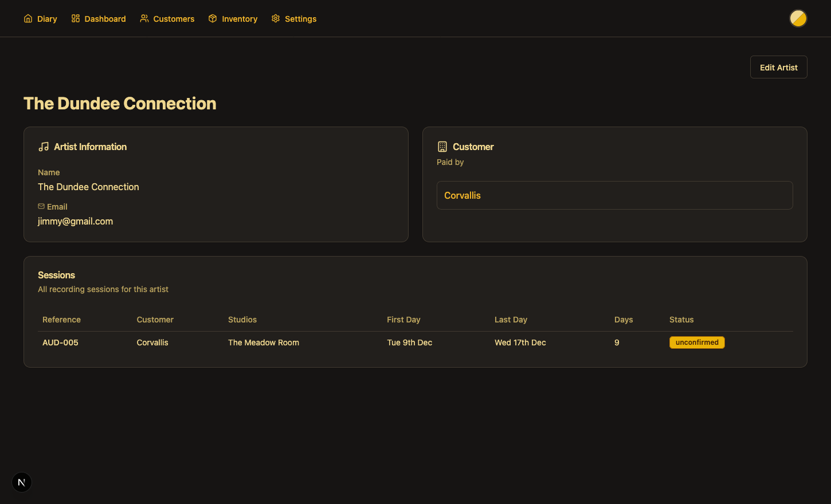The image size is (831, 504).
Task: Click the unconfirmed status badge
Action: click(x=697, y=342)
